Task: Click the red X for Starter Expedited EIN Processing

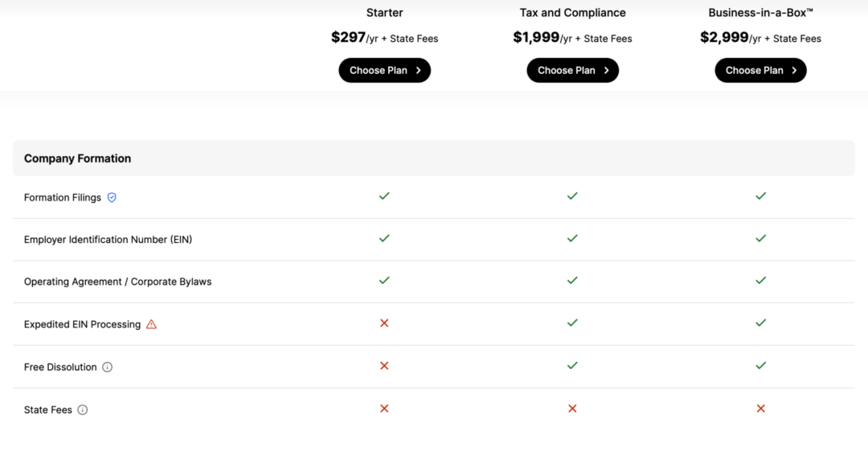Action: click(384, 323)
